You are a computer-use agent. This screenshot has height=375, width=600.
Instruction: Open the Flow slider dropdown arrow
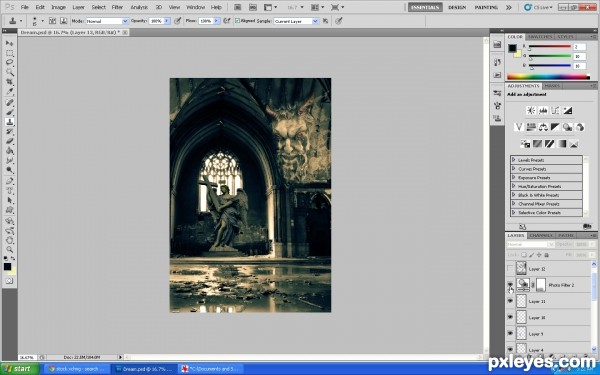coord(217,21)
